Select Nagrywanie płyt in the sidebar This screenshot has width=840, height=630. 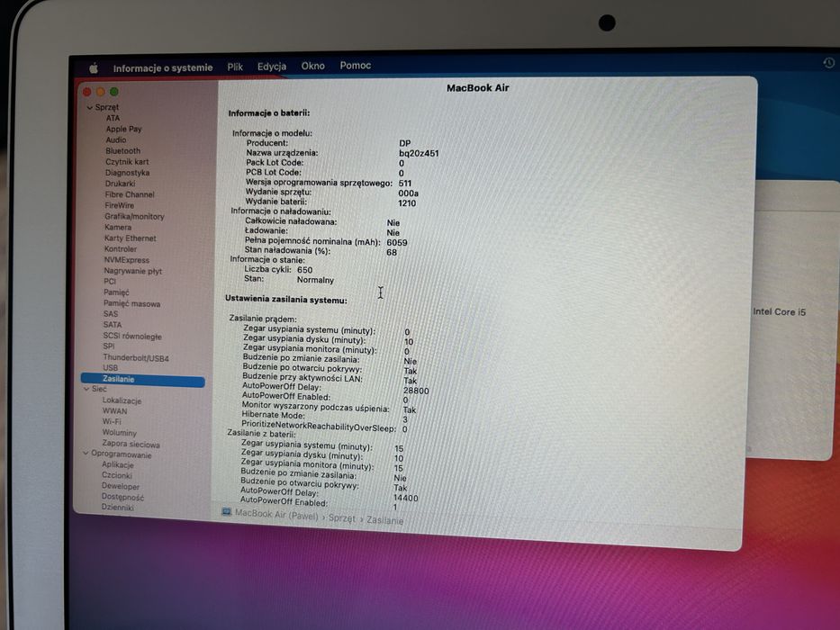point(133,271)
